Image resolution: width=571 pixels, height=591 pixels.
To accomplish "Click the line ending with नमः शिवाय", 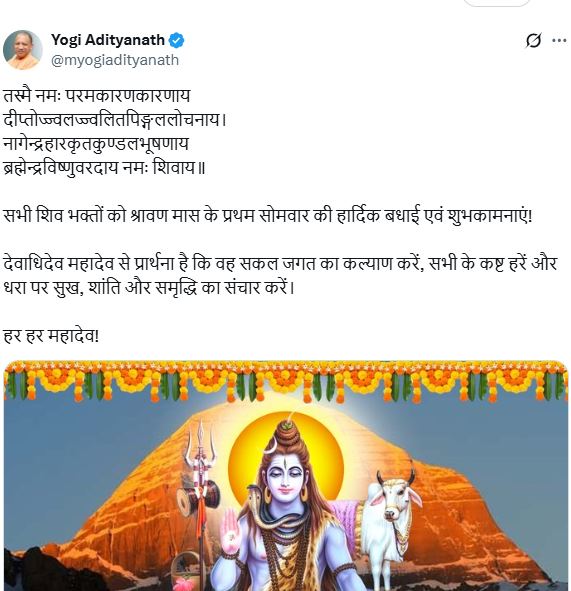I will [104, 168].
